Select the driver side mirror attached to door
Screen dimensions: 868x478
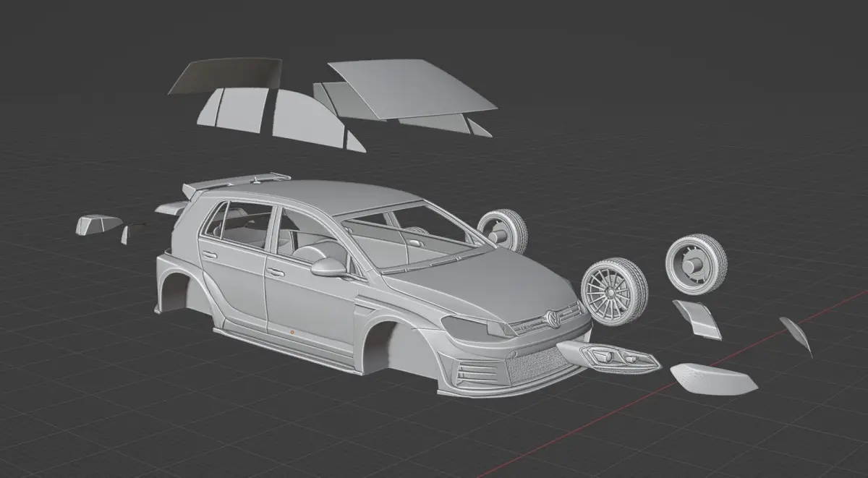point(329,266)
